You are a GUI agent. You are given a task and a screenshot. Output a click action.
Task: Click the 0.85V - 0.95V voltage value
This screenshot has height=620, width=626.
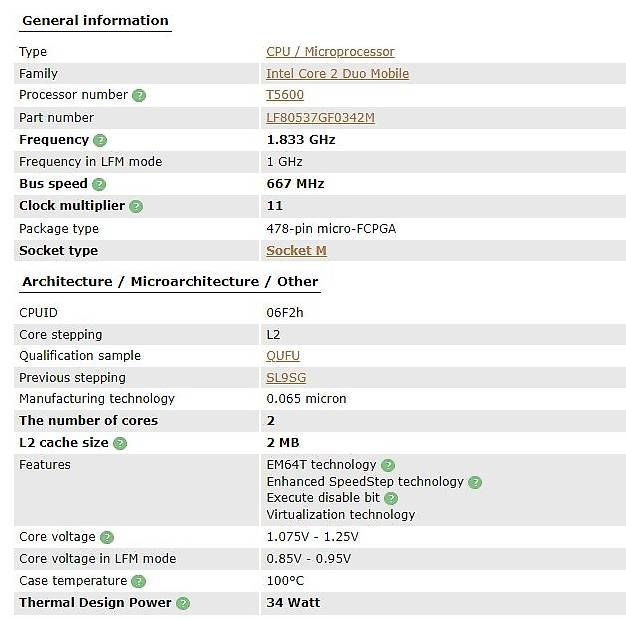point(309,559)
